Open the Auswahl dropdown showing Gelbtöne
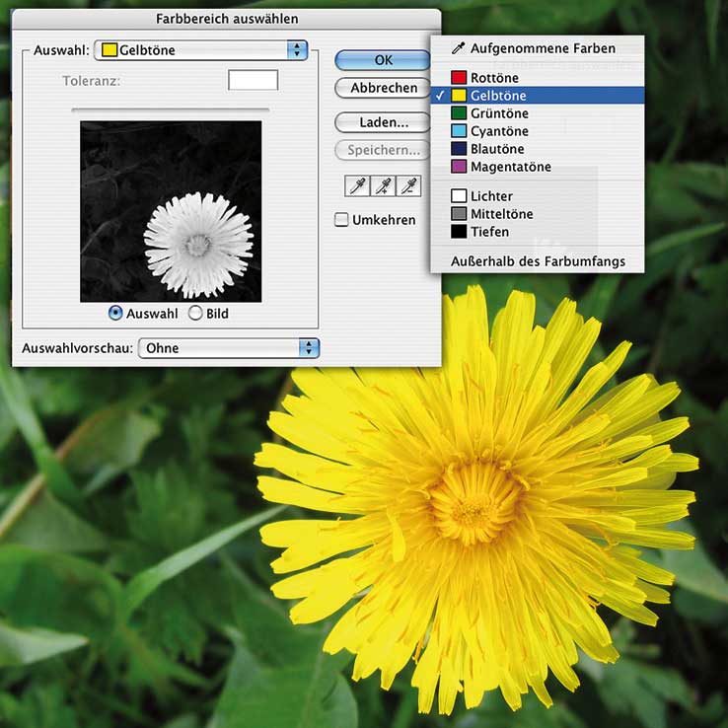 (x=200, y=50)
